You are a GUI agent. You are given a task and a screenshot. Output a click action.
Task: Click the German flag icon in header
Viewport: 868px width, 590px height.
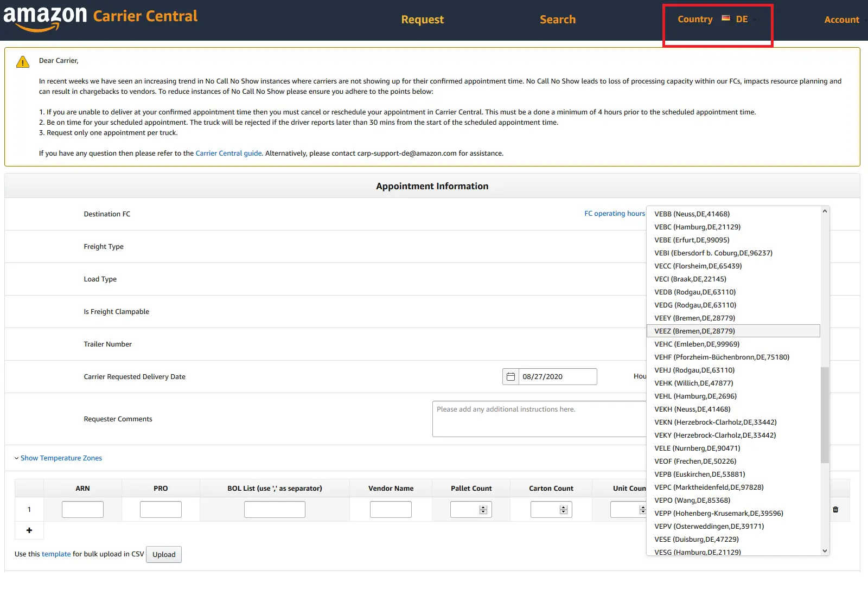click(726, 18)
